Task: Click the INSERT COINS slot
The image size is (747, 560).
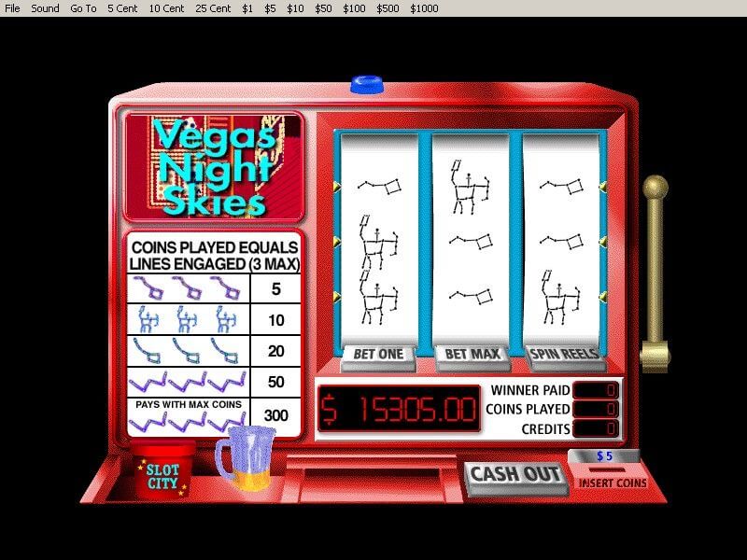Action: tap(612, 476)
